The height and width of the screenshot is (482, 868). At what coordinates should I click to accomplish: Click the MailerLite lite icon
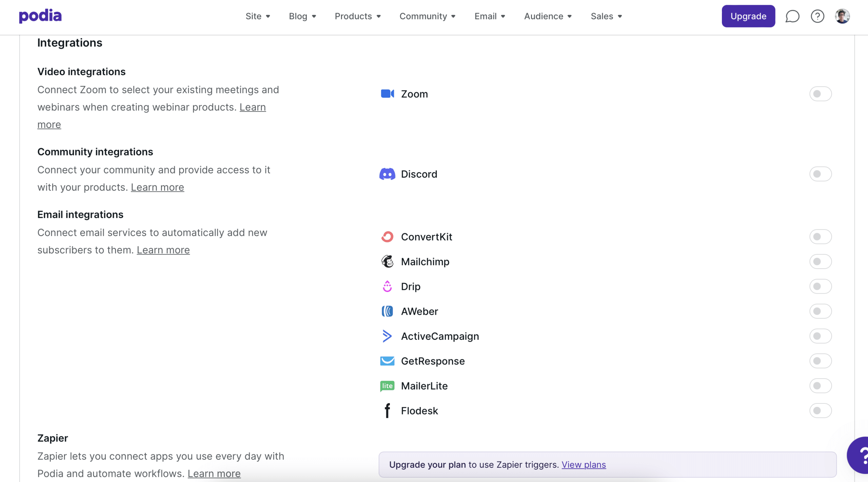pos(387,386)
